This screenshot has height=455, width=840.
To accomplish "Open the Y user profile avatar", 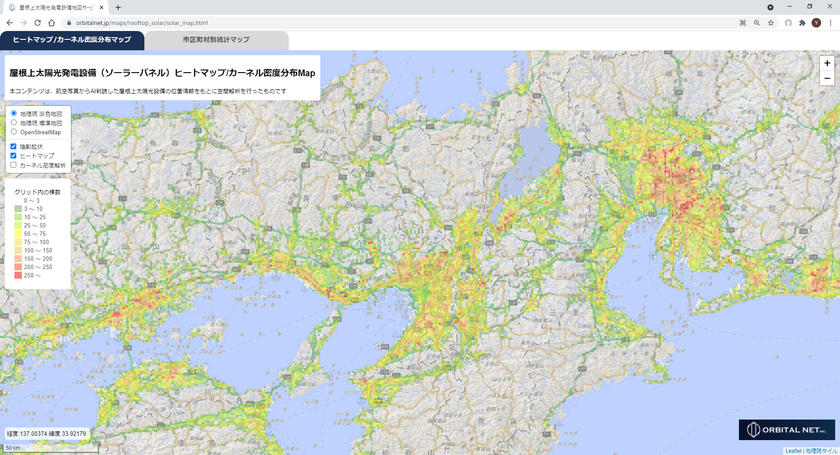I will point(816,22).
